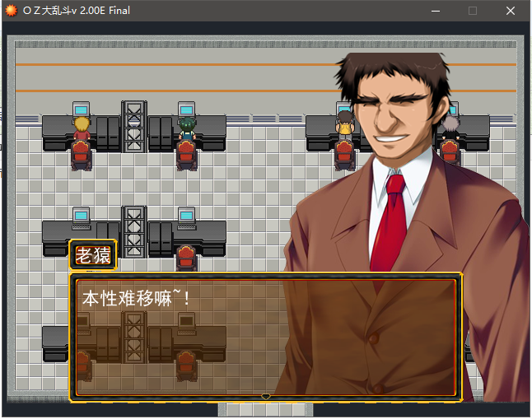Close the game window
This screenshot has height=419, width=532.
tap(511, 11)
